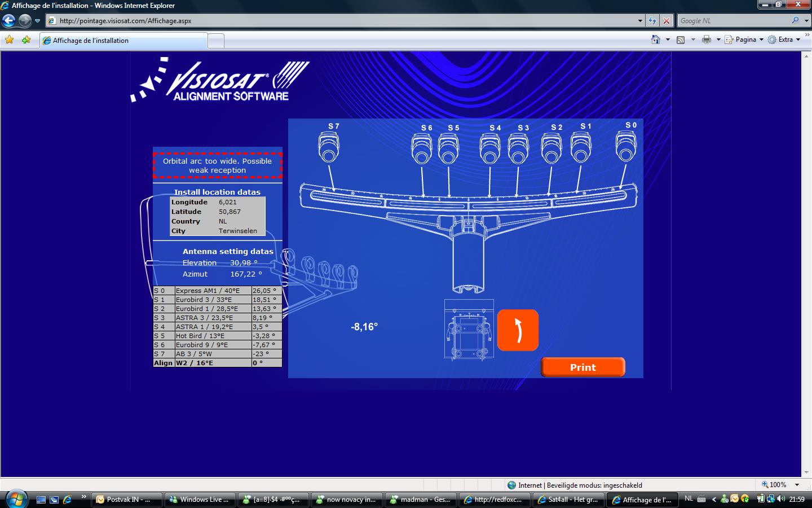Click the NL language indicator in tray

pos(689,499)
